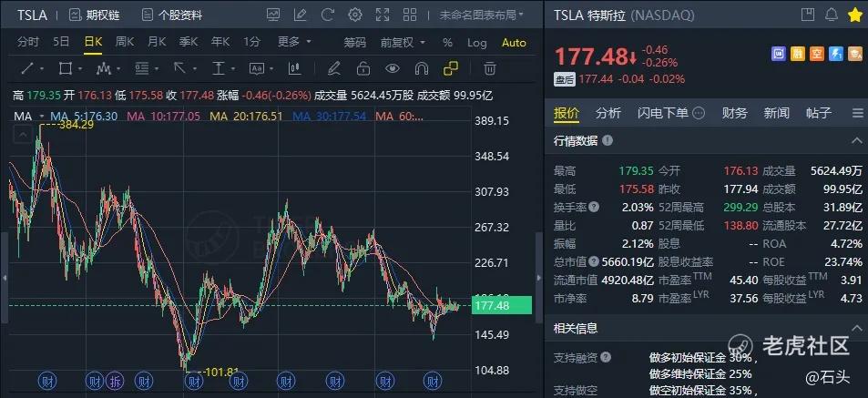Hide drawings using the eye icon

coord(393,68)
